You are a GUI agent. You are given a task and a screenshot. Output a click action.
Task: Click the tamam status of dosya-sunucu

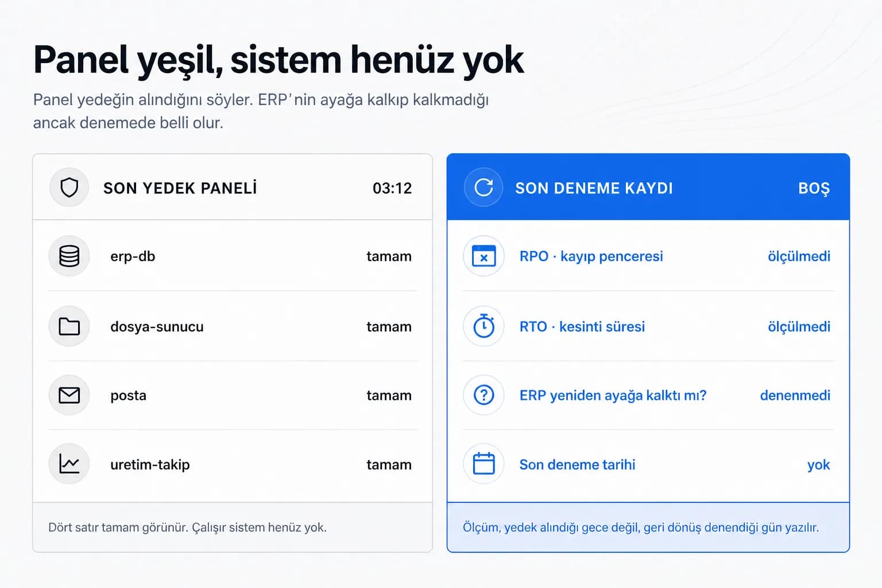tap(389, 327)
